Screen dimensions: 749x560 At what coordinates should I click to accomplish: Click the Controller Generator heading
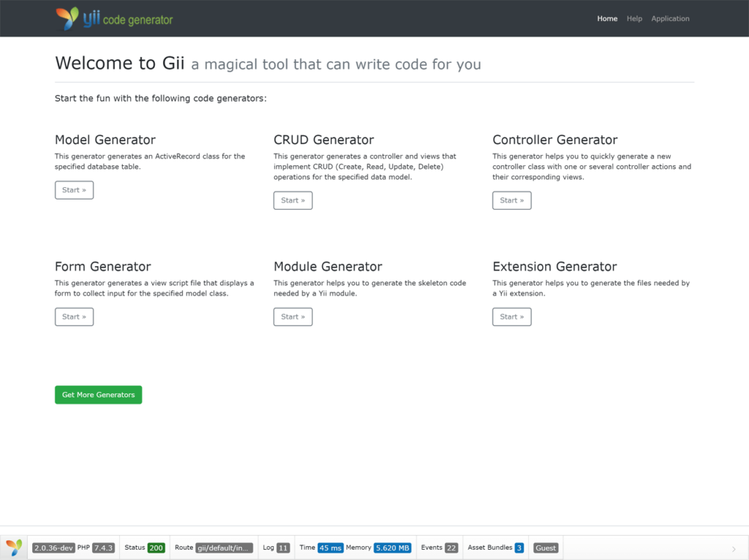(x=555, y=140)
